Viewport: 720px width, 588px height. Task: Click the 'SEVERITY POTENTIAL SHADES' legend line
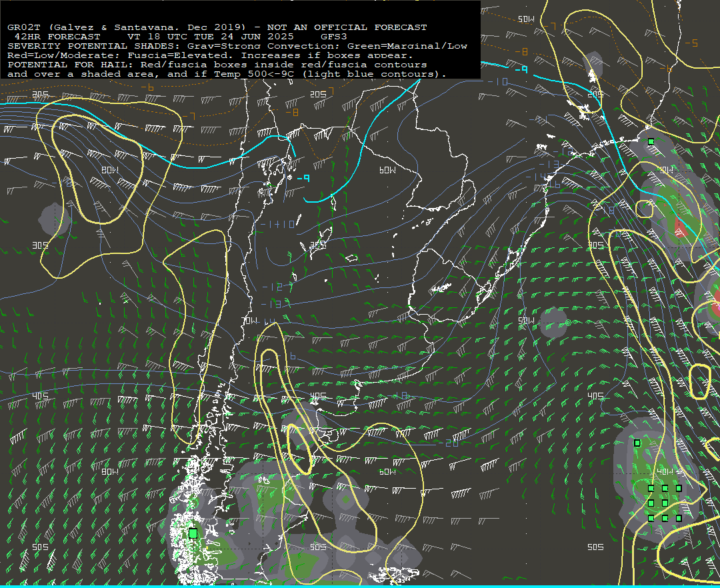tap(237, 46)
